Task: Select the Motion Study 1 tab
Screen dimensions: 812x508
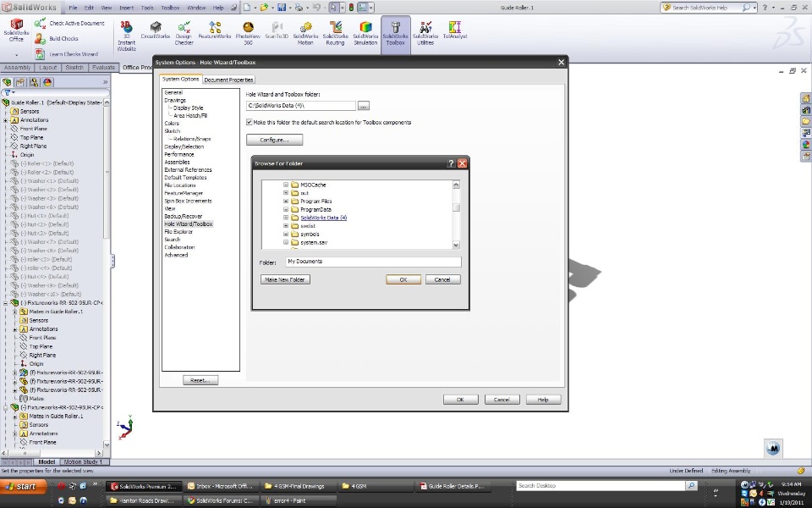Action: tap(83, 462)
